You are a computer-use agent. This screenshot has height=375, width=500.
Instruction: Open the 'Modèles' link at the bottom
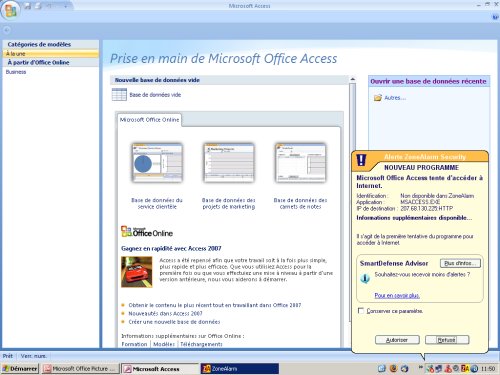[164, 344]
